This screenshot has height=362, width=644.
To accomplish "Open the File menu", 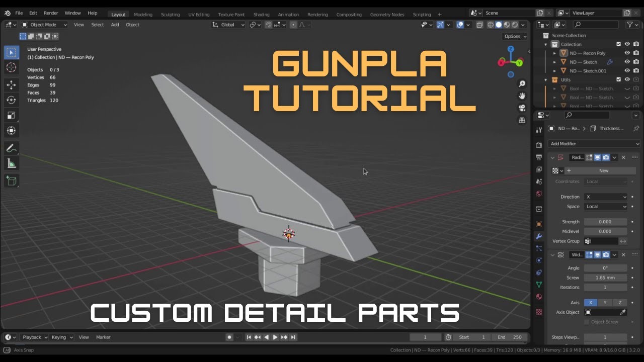I will pos(19,13).
